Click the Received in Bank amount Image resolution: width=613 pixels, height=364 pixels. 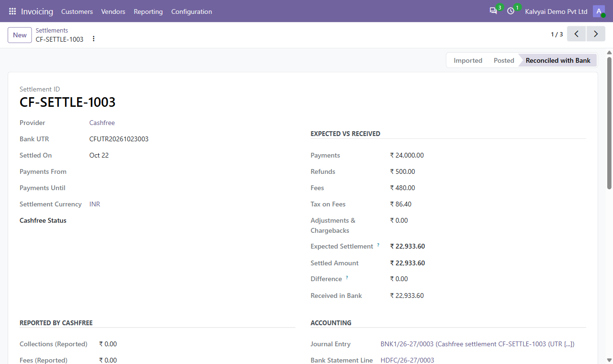pos(407,296)
